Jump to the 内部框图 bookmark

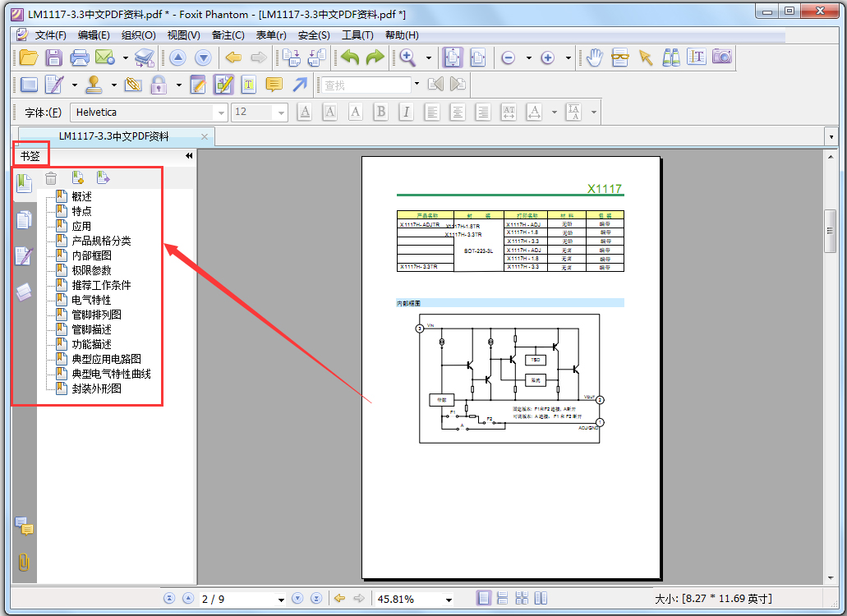click(x=92, y=255)
